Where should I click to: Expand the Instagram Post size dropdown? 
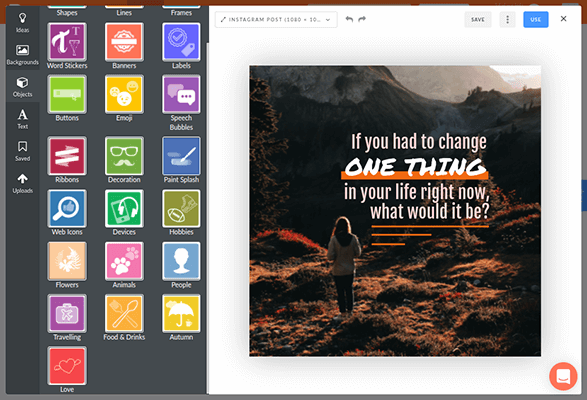click(x=276, y=19)
